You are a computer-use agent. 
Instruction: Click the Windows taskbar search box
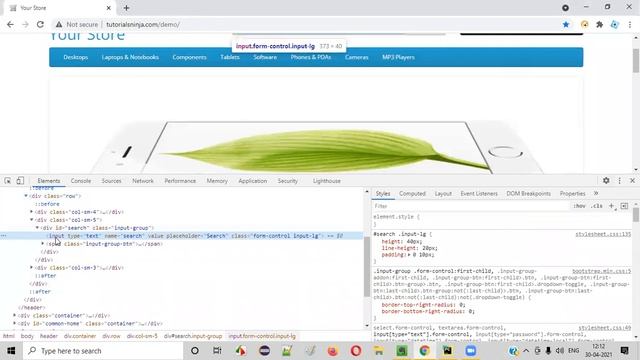[x=103, y=351]
